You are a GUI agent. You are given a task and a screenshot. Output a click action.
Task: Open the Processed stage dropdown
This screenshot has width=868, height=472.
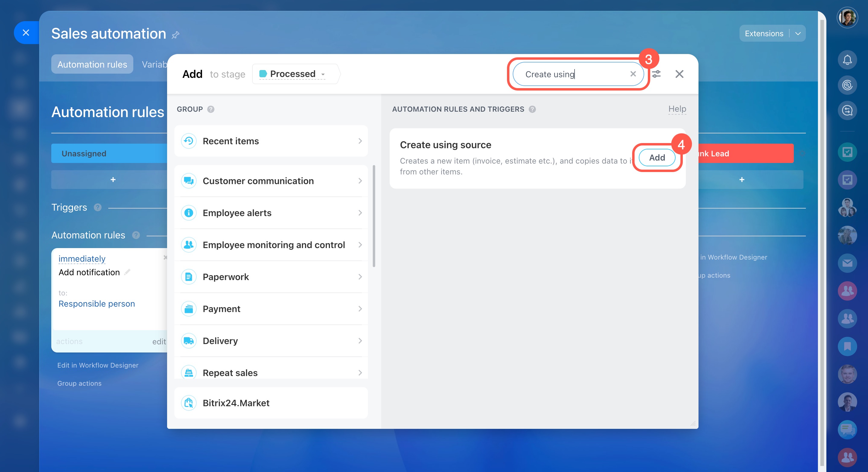pyautogui.click(x=293, y=74)
